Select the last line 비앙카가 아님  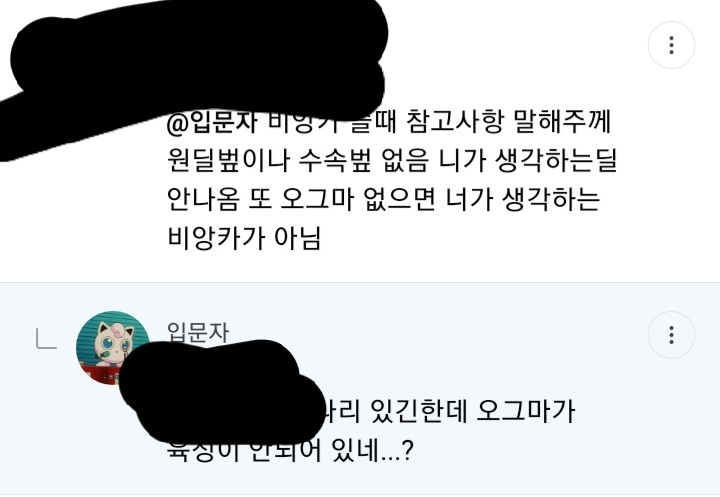pyautogui.click(x=244, y=238)
